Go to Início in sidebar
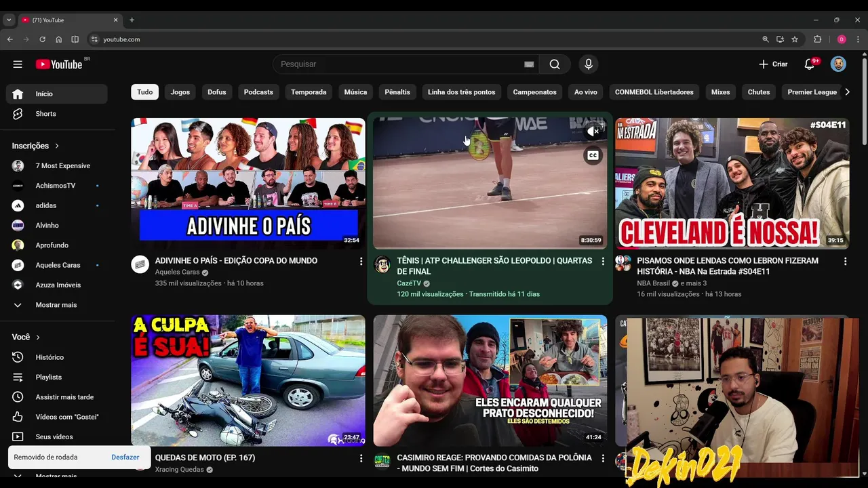 click(x=57, y=94)
